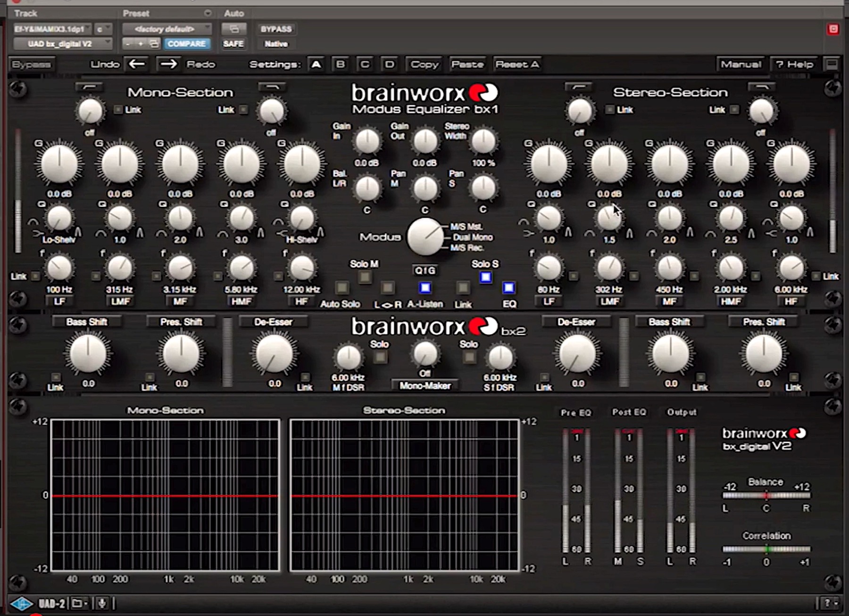This screenshot has width=849, height=616.
Task: Click the Mono-Maker frequency knob
Action: tap(425, 353)
